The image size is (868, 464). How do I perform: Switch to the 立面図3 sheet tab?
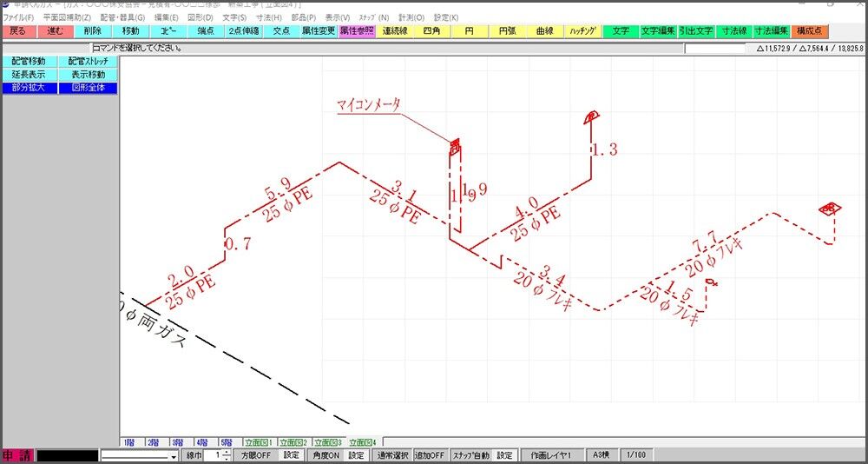[x=328, y=442]
